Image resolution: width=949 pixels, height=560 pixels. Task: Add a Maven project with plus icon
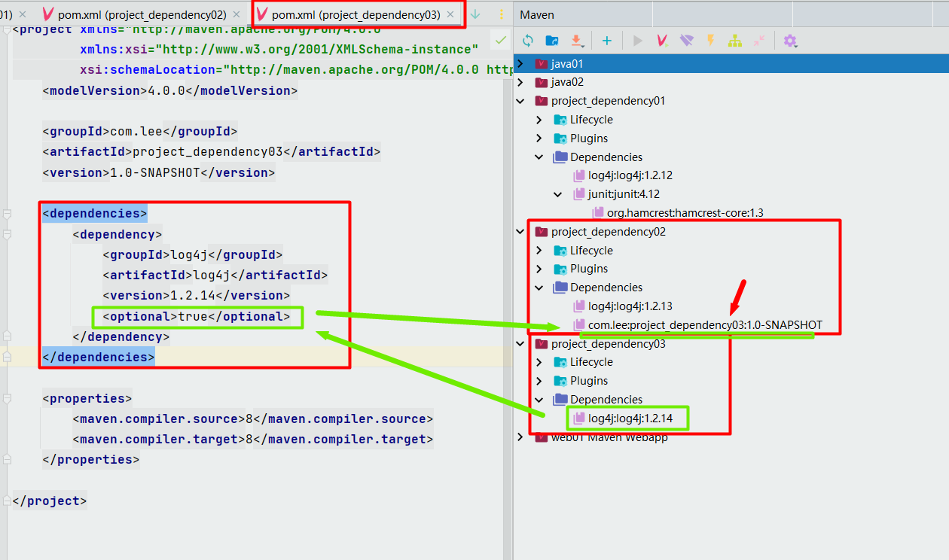607,41
